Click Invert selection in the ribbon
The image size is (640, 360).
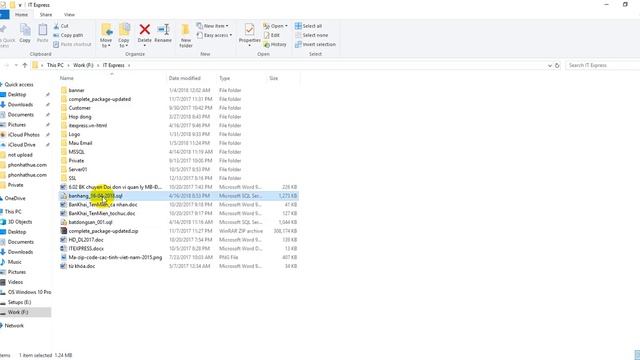(x=316, y=44)
